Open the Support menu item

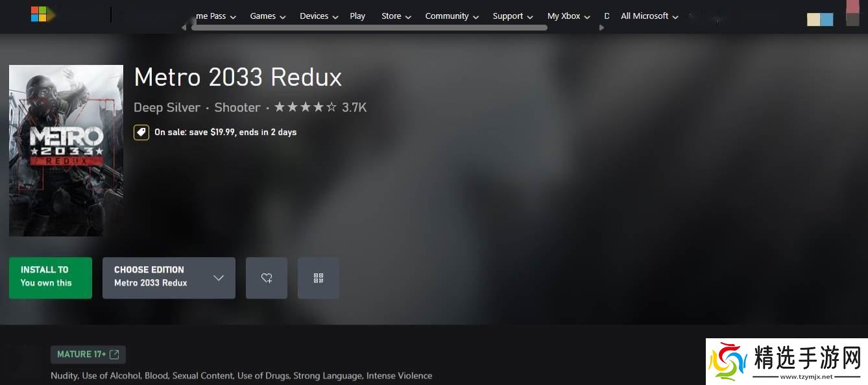(512, 16)
